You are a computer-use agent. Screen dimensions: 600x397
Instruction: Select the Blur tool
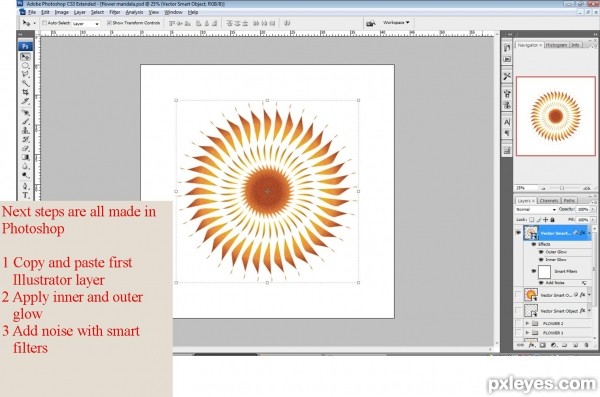(25, 166)
